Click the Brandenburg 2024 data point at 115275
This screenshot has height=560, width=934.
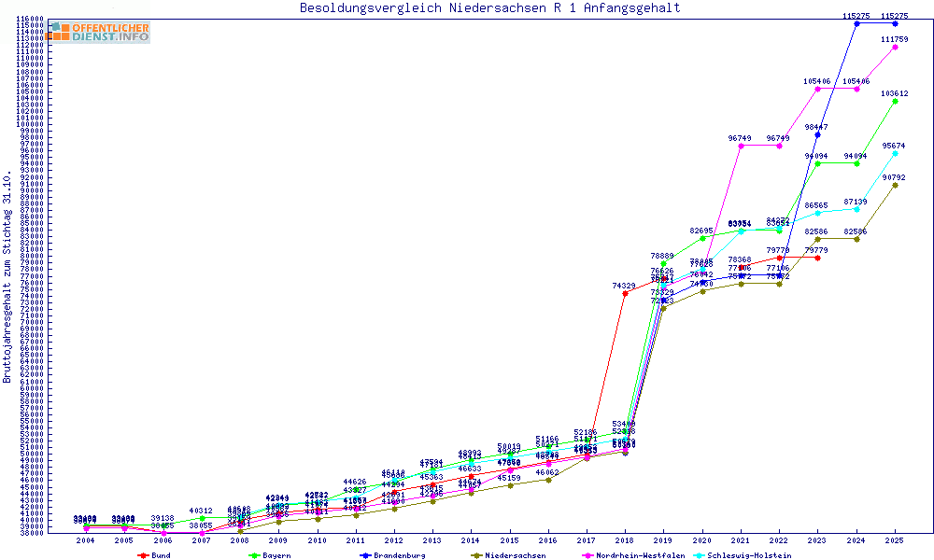pyautogui.click(x=856, y=23)
